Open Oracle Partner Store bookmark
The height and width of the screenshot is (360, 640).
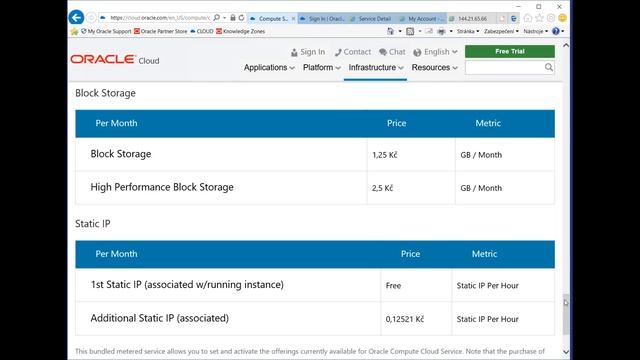tap(160, 31)
